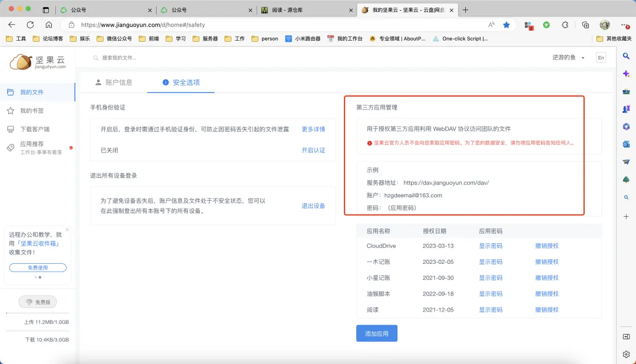The width and height of the screenshot is (636, 364).
Task: Click the 免费使用 promo button
Action: 38,267
